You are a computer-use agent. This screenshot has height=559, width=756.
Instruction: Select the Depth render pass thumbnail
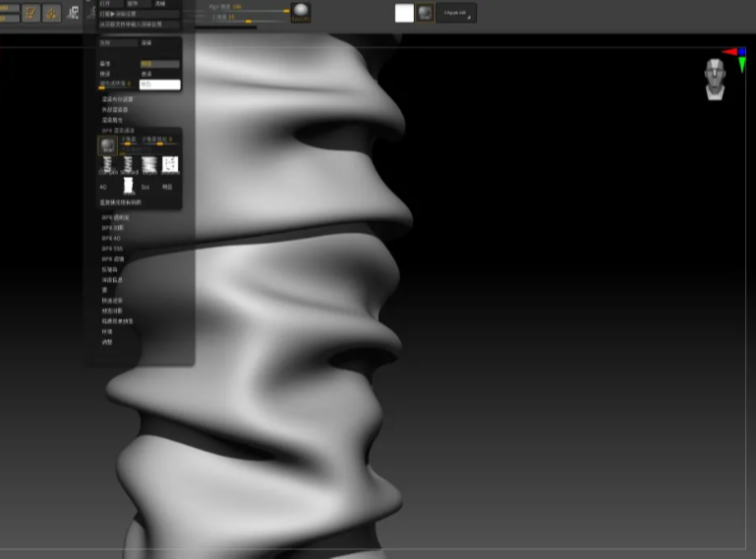(x=149, y=164)
